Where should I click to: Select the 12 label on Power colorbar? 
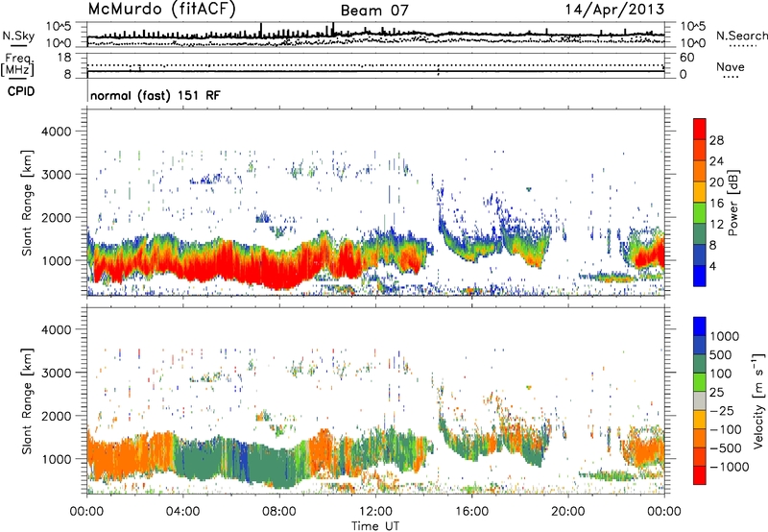click(716, 225)
